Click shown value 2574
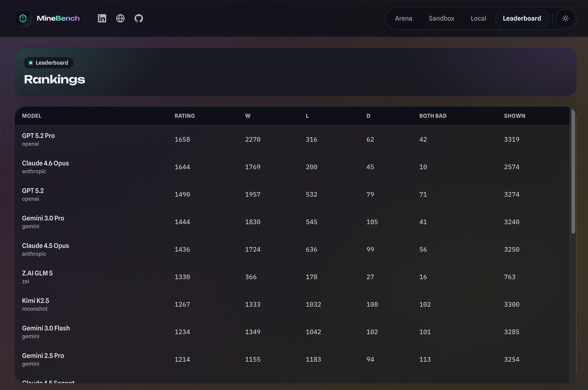The width and height of the screenshot is (588, 390). point(512,167)
